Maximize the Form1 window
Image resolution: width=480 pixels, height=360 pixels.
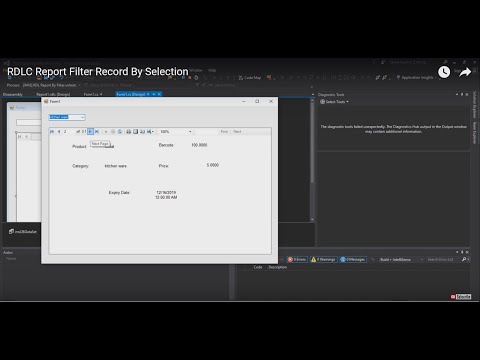point(257,101)
